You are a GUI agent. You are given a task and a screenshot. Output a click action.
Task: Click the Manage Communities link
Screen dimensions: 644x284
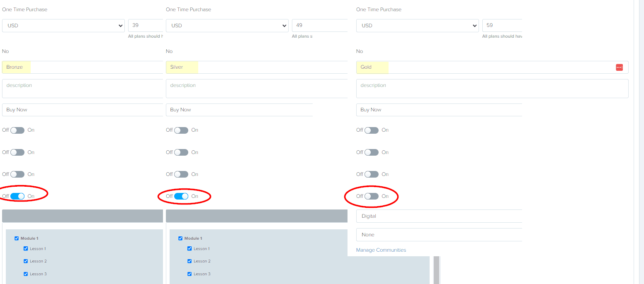coord(381,250)
